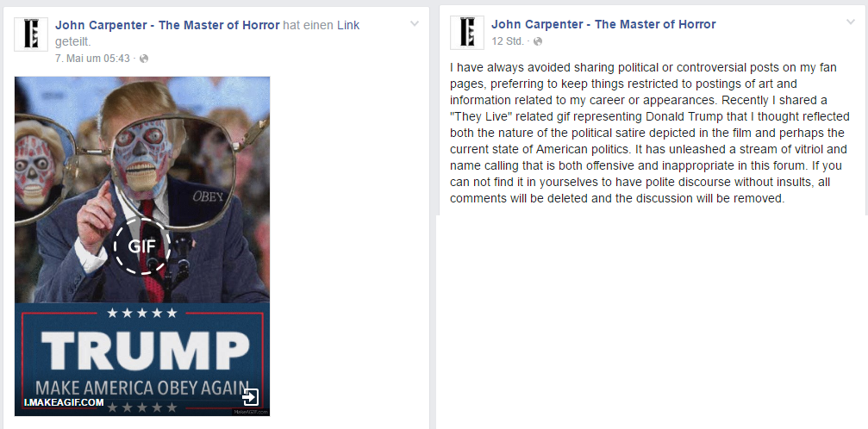The width and height of the screenshot is (868, 429).
Task: Open the John Carpenter page name in the right post
Action: (603, 24)
